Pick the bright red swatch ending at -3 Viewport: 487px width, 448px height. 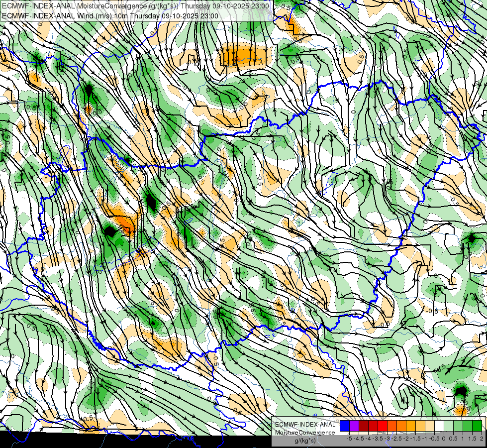pyautogui.click(x=383, y=426)
